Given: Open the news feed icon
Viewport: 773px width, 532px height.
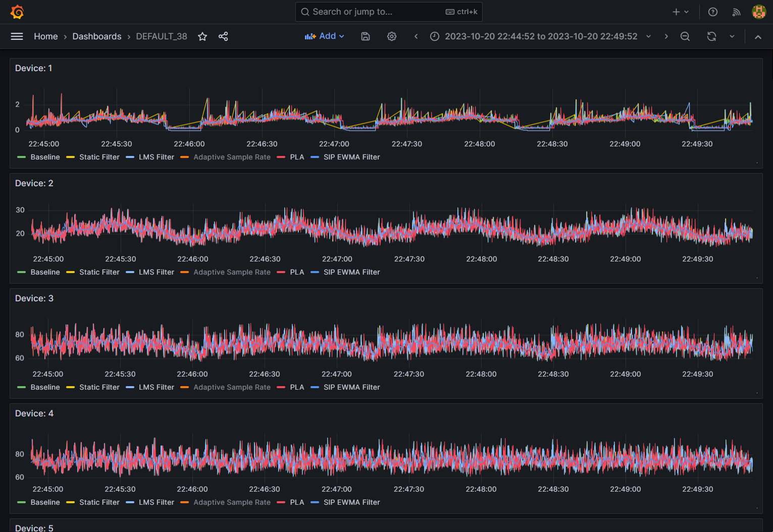Looking at the screenshot, I should click(x=736, y=12).
